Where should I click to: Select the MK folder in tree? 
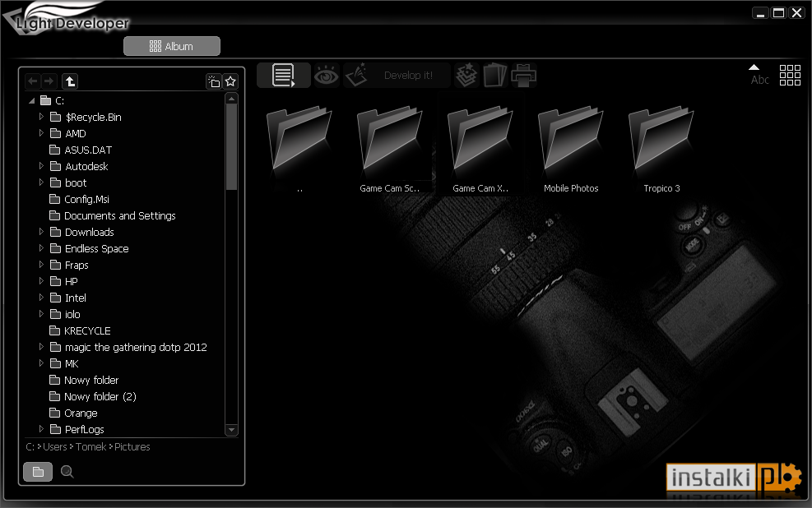coord(64,363)
